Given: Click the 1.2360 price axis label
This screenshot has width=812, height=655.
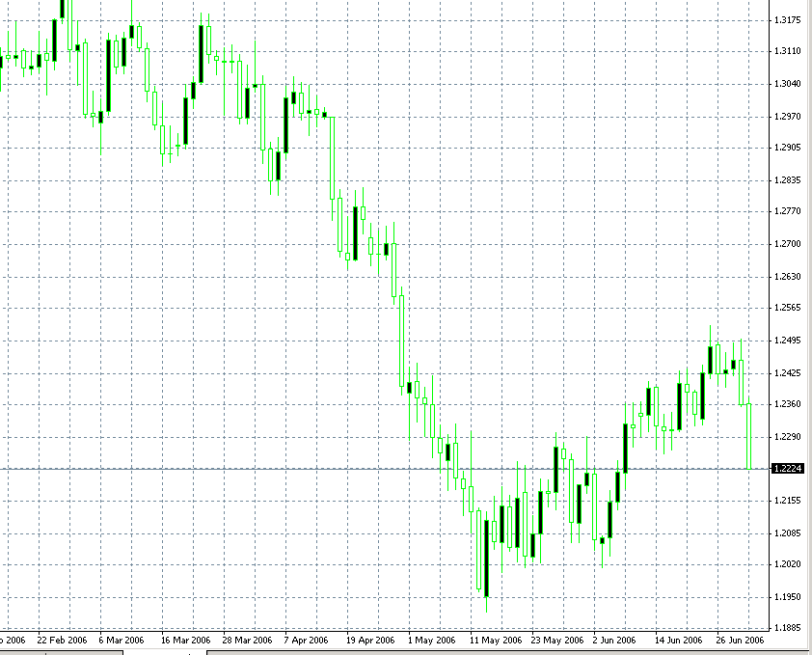Looking at the screenshot, I should click(787, 404).
